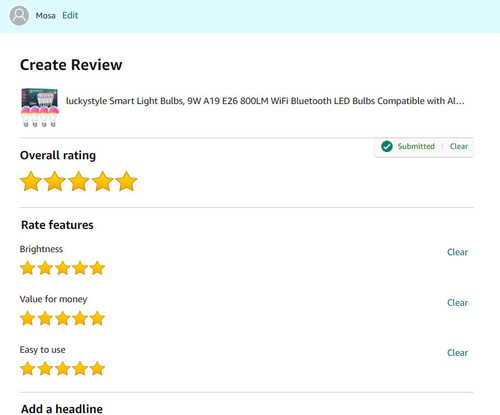Set overall rating to three stars
Screen dimensions: 500x415
click(79, 181)
